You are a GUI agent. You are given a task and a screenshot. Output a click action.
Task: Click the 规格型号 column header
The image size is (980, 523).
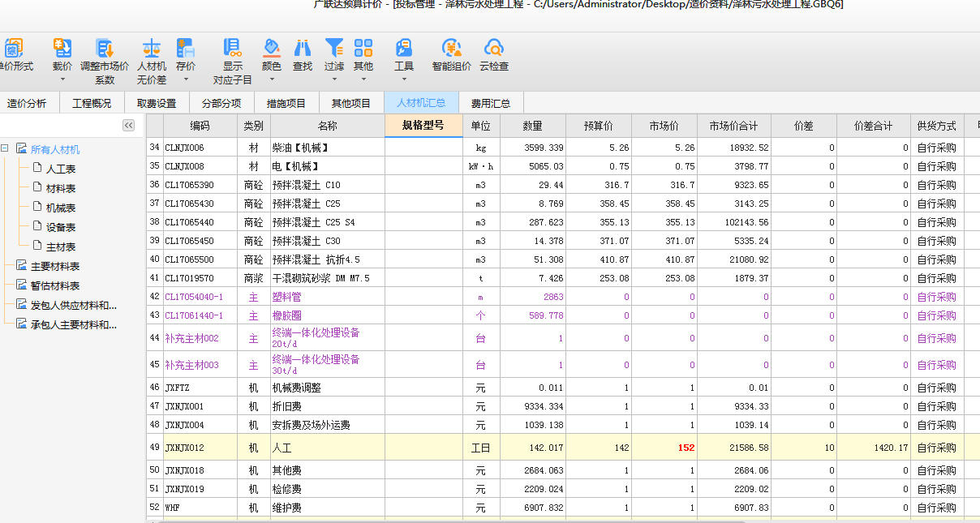[423, 126]
